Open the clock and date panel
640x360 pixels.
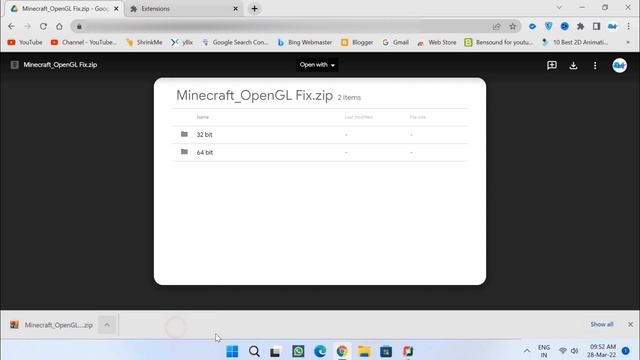602,351
